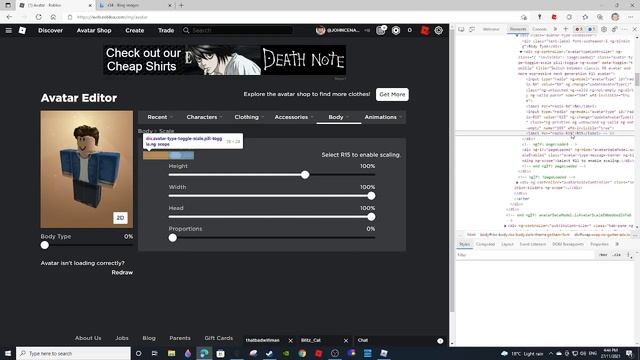This screenshot has height=360, width=640.
Task: Click the Width slider handle
Action: point(371,196)
